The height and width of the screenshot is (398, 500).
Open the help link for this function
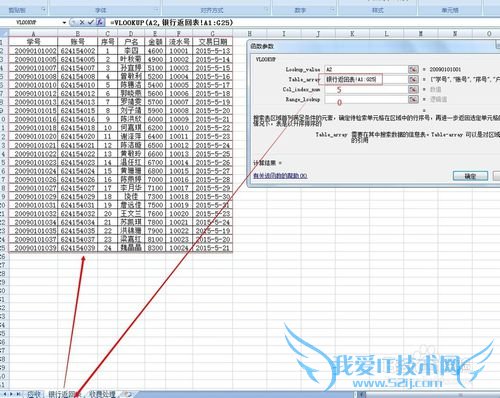pyautogui.click(x=280, y=175)
